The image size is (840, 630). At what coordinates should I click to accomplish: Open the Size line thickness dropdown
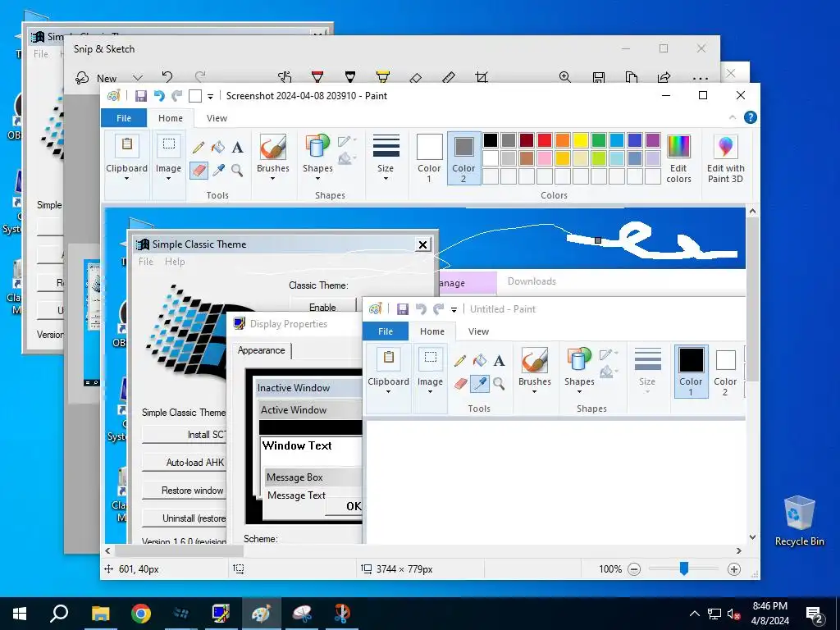386,158
